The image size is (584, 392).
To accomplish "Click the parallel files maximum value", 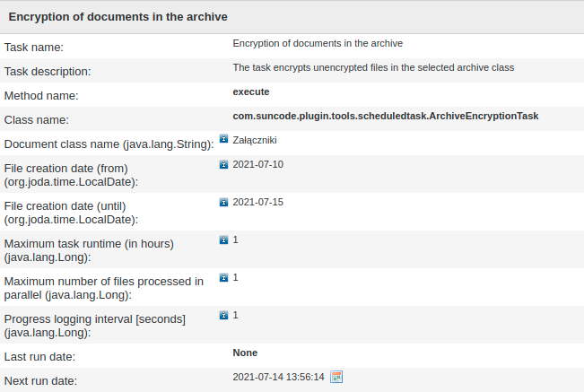I will (235, 277).
